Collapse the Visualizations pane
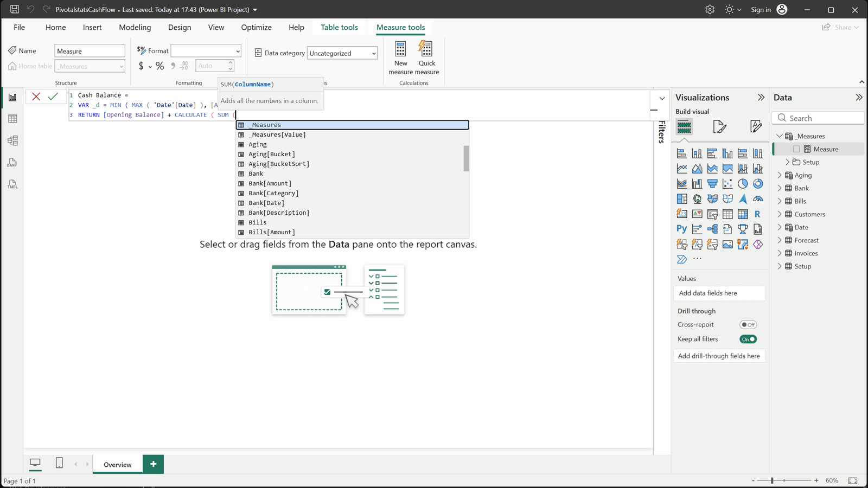The image size is (868, 488). point(761,98)
